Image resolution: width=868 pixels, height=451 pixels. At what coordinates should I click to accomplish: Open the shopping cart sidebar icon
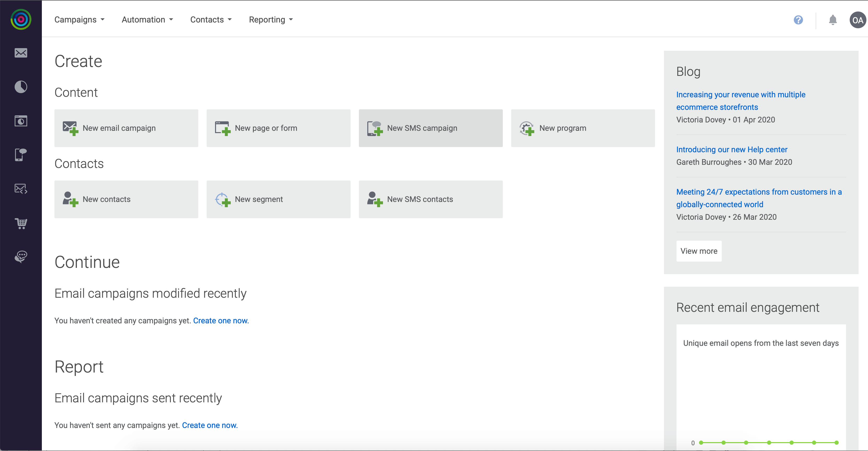coord(21,223)
